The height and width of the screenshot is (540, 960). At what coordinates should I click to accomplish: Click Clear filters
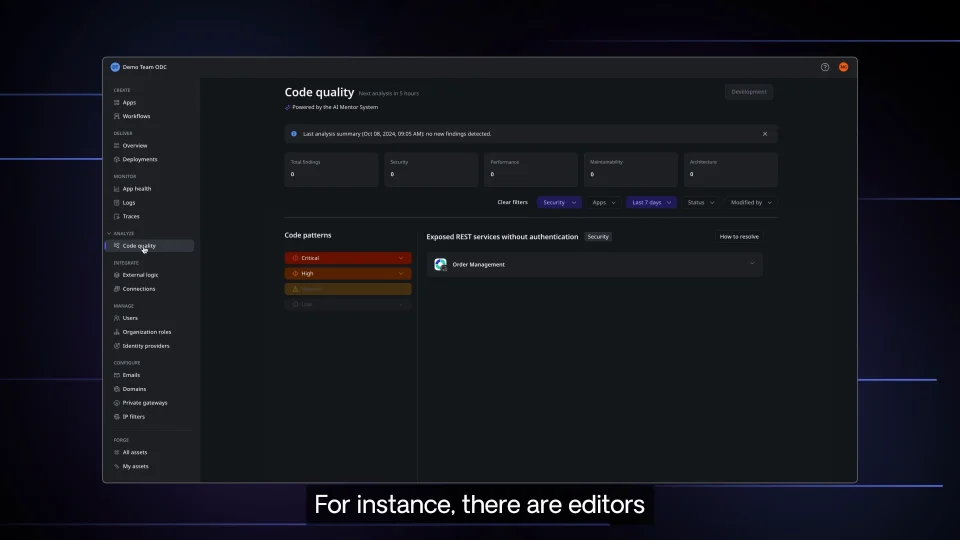[512, 202]
